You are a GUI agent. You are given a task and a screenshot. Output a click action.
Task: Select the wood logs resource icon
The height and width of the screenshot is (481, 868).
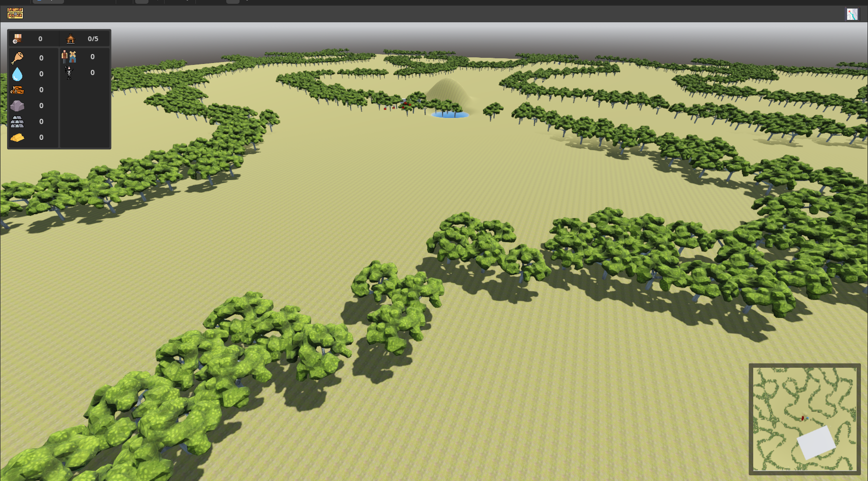(x=17, y=90)
